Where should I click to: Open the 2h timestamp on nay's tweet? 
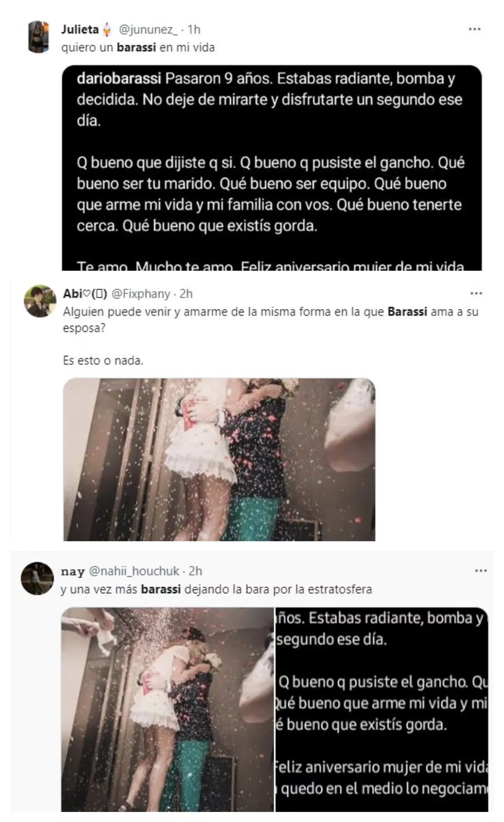point(195,571)
